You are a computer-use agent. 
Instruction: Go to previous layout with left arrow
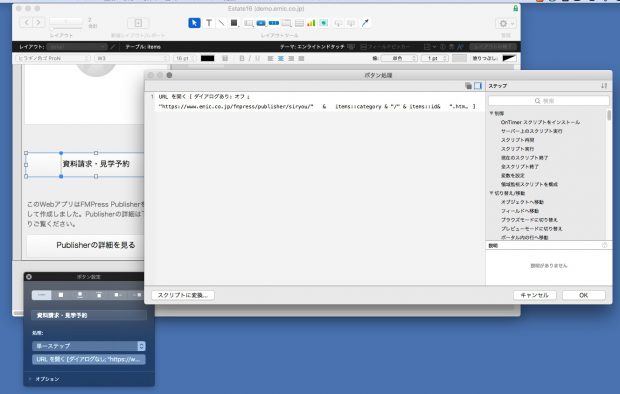pyautogui.click(x=26, y=23)
